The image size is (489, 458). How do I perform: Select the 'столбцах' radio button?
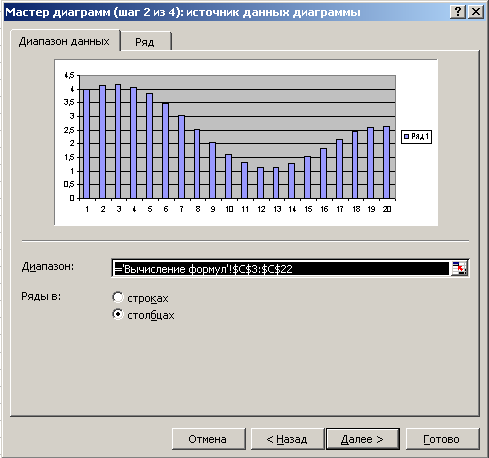[x=118, y=314]
